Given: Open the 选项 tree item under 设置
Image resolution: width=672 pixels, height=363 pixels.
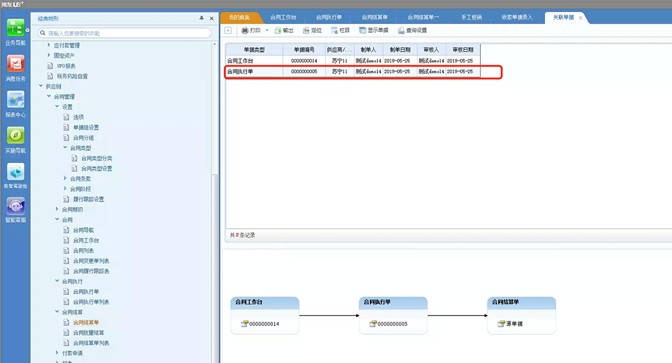Looking at the screenshot, I should tap(78, 117).
